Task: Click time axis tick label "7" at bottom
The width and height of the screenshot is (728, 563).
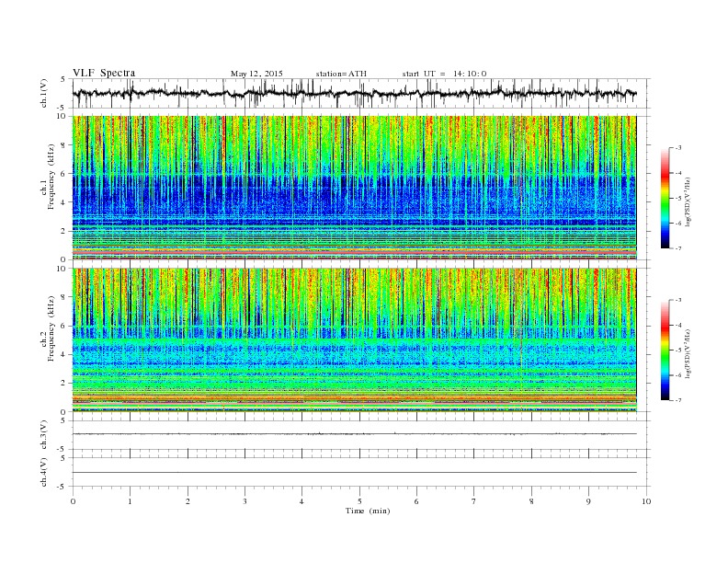Action: tap(474, 501)
